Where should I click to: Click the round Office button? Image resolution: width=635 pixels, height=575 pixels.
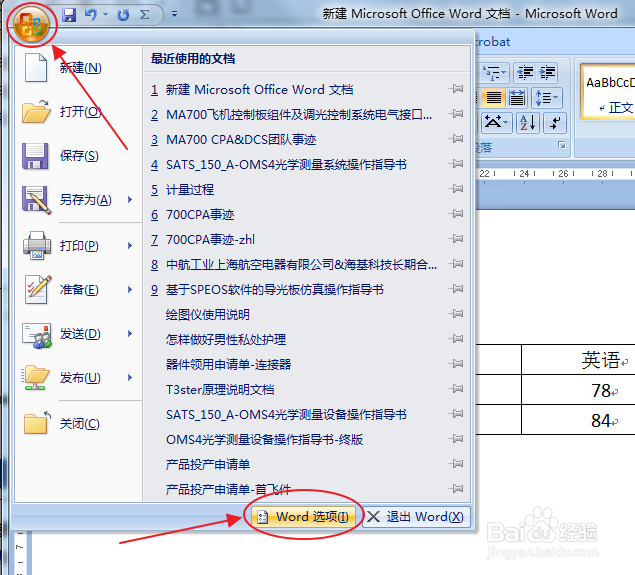[31, 24]
